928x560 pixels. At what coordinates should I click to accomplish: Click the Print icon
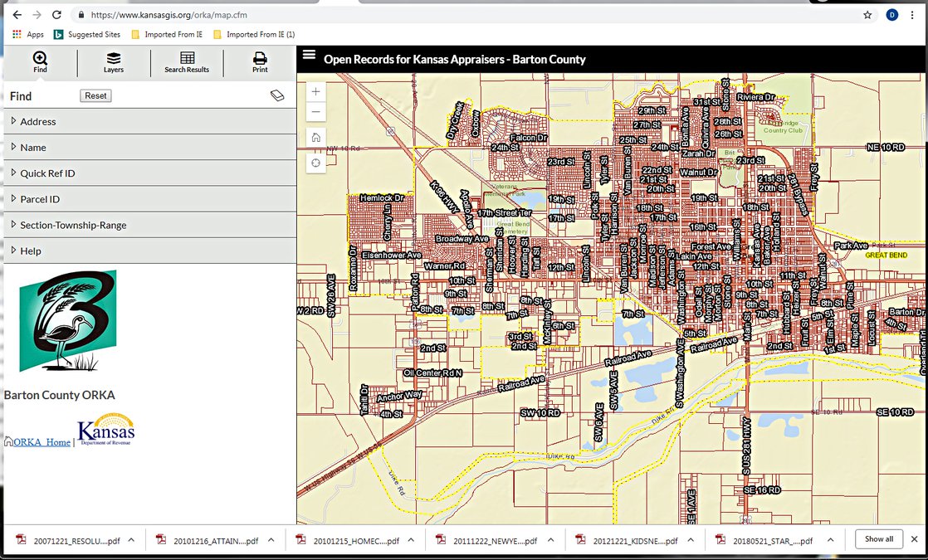click(x=260, y=62)
